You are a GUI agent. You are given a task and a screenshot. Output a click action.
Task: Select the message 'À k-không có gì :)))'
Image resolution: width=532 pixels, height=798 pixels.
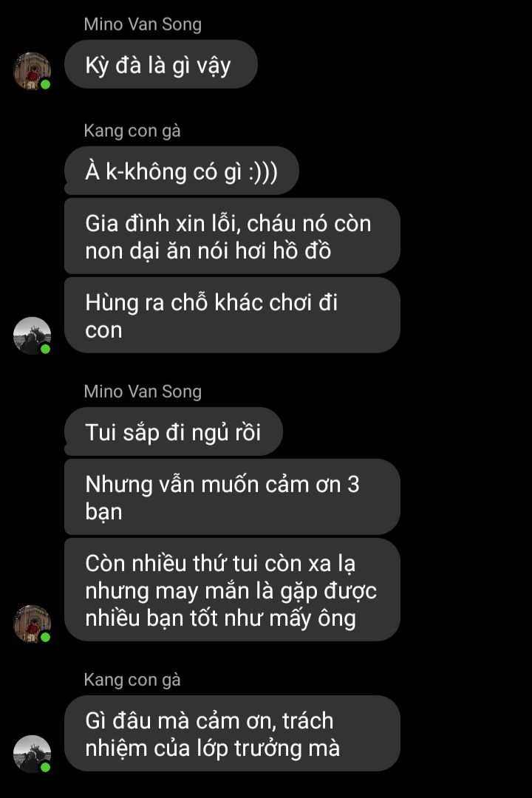pyautogui.click(x=181, y=171)
